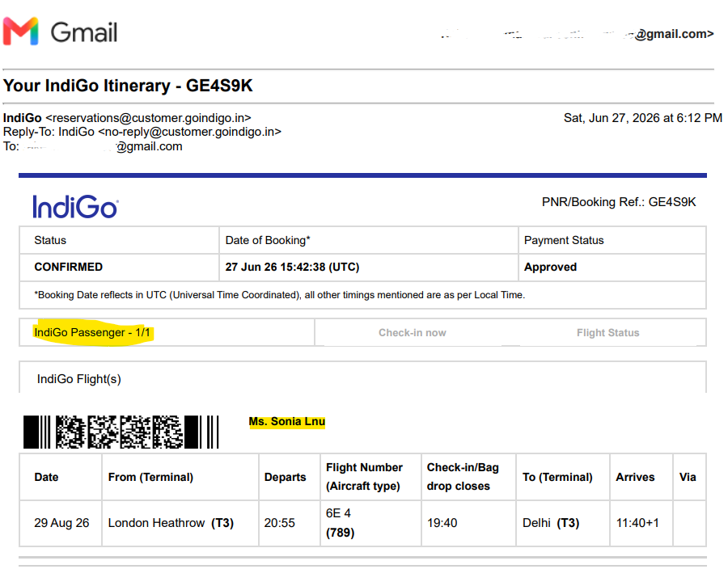Screen dimensions: 728x586
Task: Click arrival time '11:40+1'
Action: 637,523
